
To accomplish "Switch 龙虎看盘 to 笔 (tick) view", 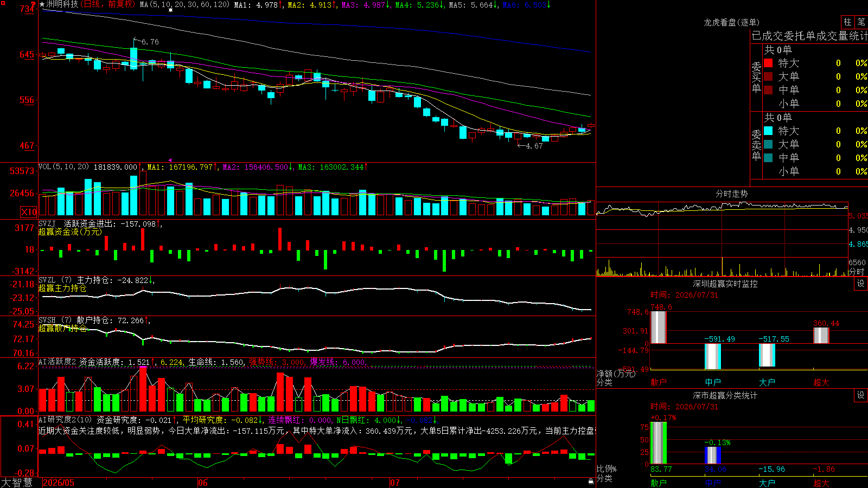I will (x=861, y=22).
